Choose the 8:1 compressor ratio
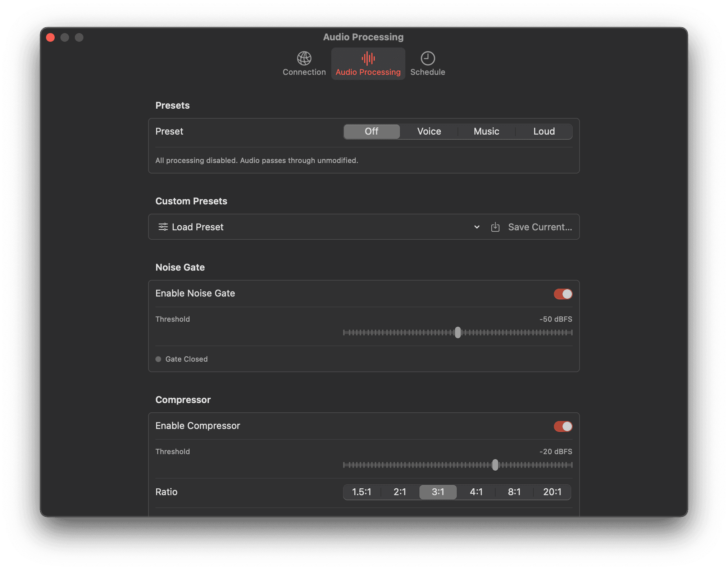Viewport: 728px width, 570px height. tap(514, 492)
